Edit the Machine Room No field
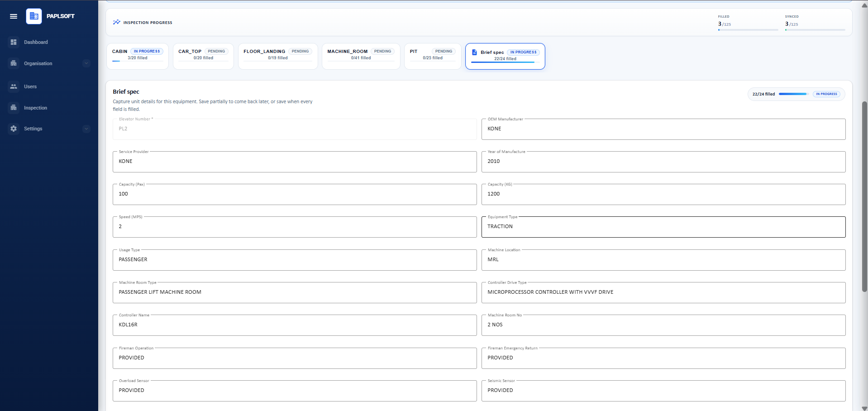Viewport: 868px width, 411px height. (x=663, y=325)
